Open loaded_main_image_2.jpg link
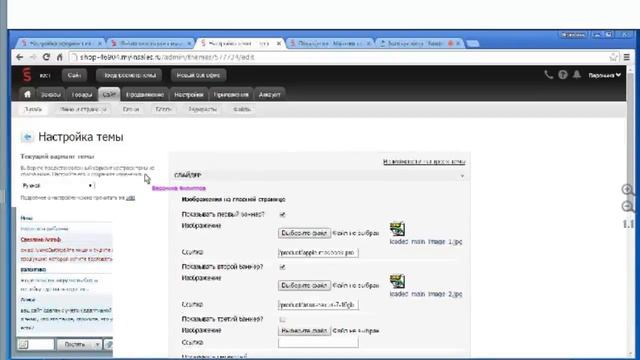The image size is (640, 360). point(426,294)
